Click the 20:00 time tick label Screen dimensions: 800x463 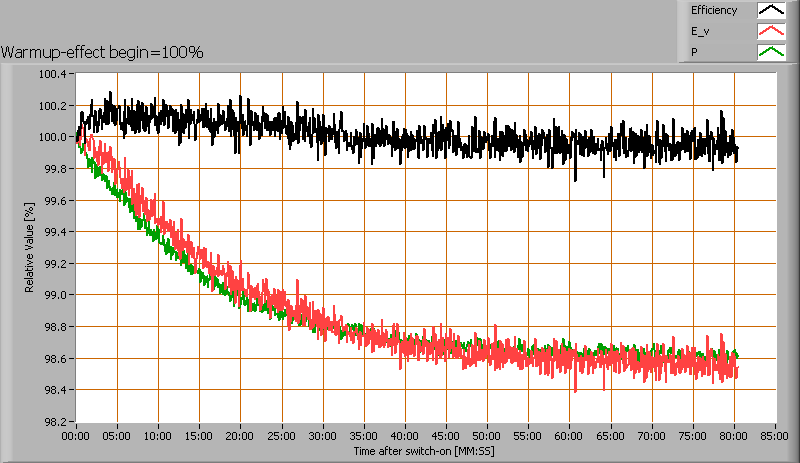240,437
